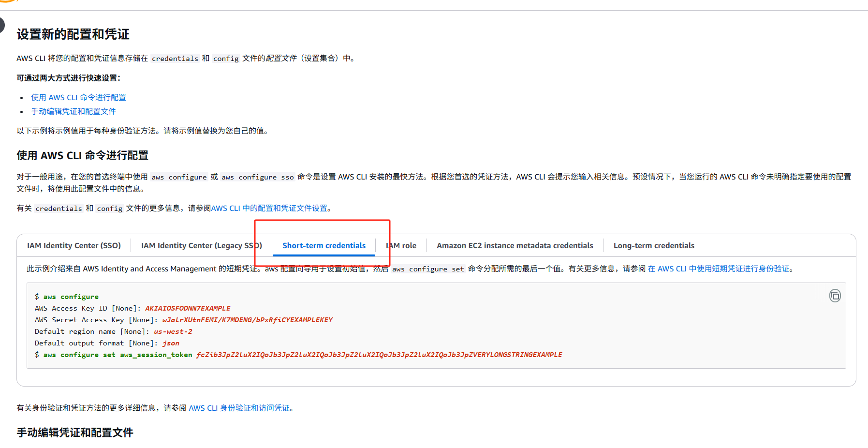The image size is (868, 448).
Task: Click the 'Default output format [None]:' prompt
Action: [96, 343]
